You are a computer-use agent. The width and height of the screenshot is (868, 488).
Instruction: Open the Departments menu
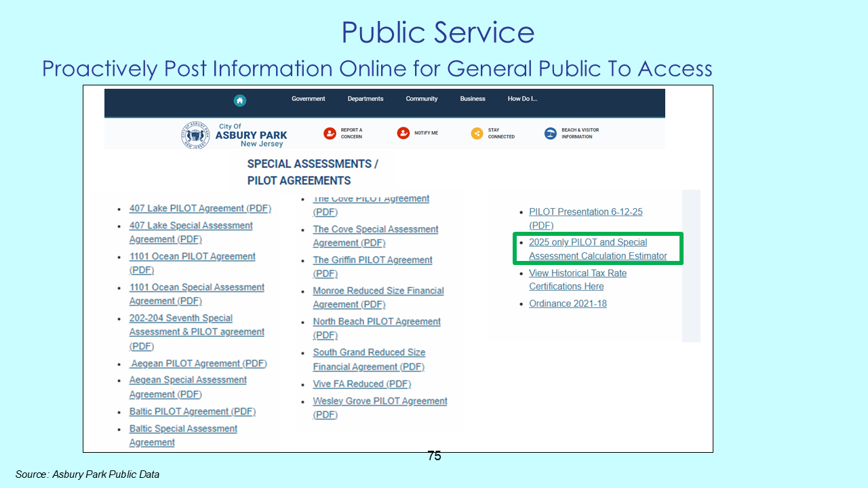366,99
